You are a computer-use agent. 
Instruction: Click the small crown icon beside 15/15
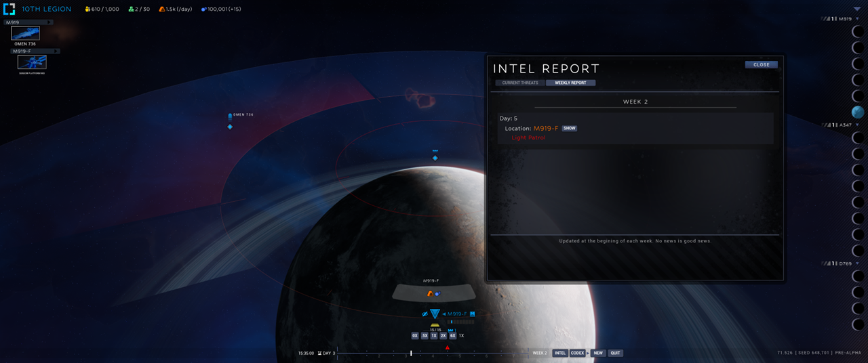click(x=450, y=330)
